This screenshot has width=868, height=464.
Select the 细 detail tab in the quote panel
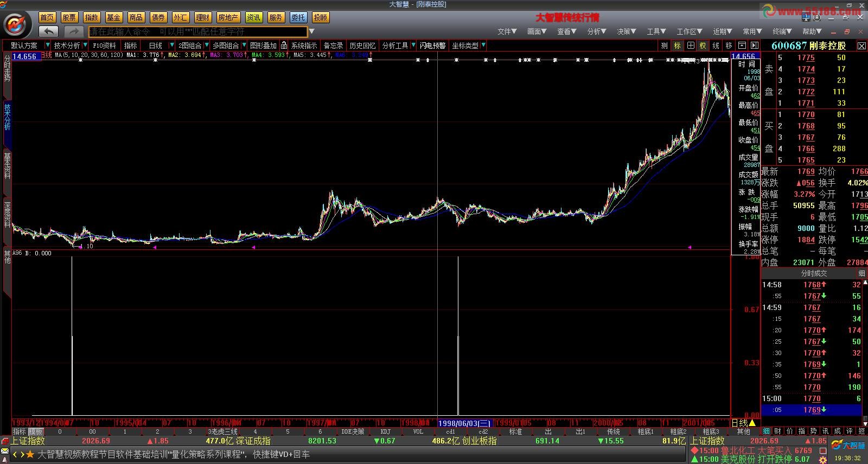pos(767,431)
